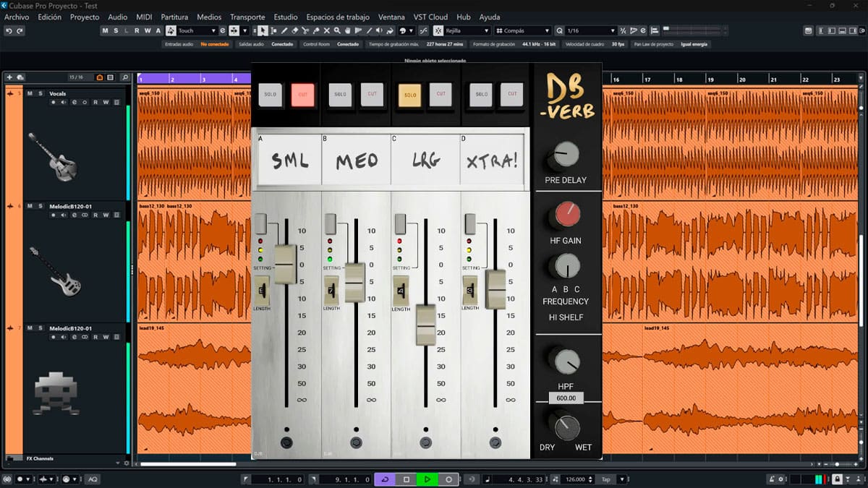Screen dimensions: 868x488
Task: Pick the Erase tool
Action: [x=295, y=31]
